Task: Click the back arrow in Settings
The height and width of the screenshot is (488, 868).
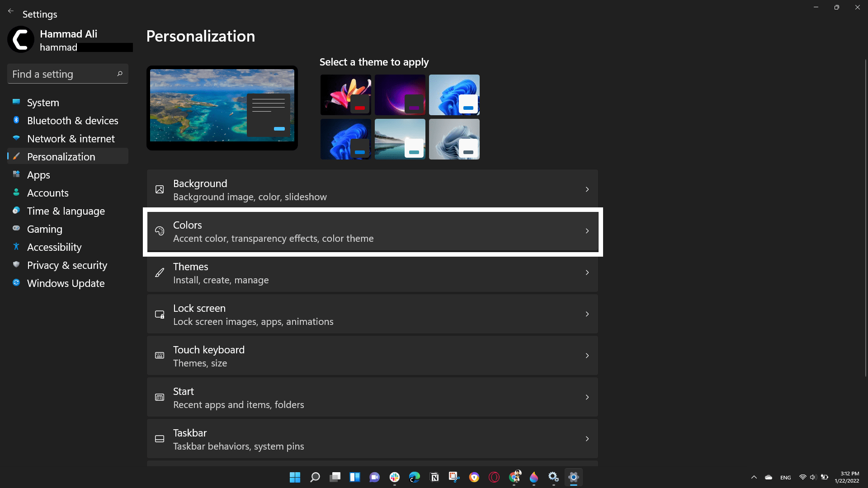Action: [x=11, y=11]
